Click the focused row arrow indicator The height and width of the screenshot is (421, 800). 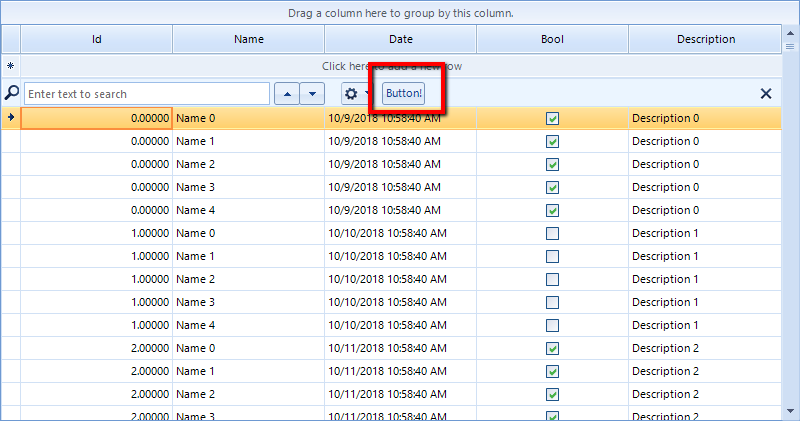coord(10,118)
